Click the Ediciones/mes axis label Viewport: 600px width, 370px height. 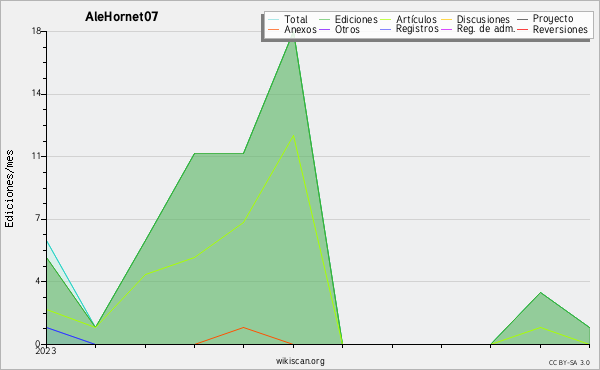pyautogui.click(x=9, y=189)
